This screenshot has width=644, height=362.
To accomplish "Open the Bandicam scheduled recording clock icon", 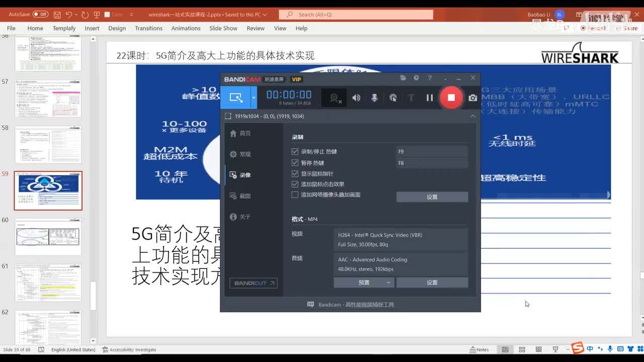I will point(416,78).
